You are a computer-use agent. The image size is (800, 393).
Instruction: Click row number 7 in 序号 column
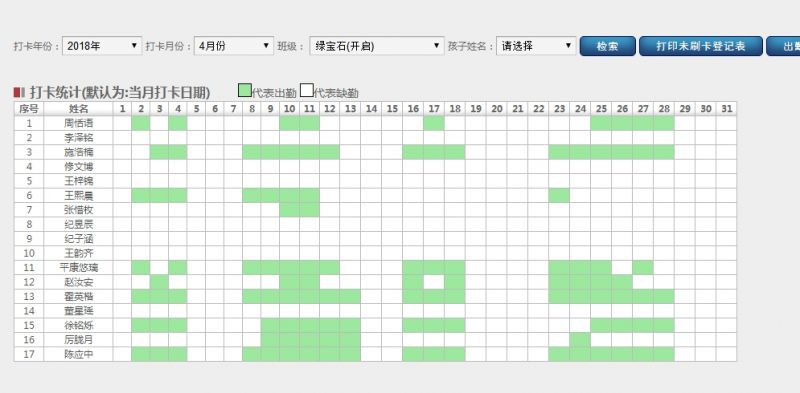pyautogui.click(x=29, y=210)
